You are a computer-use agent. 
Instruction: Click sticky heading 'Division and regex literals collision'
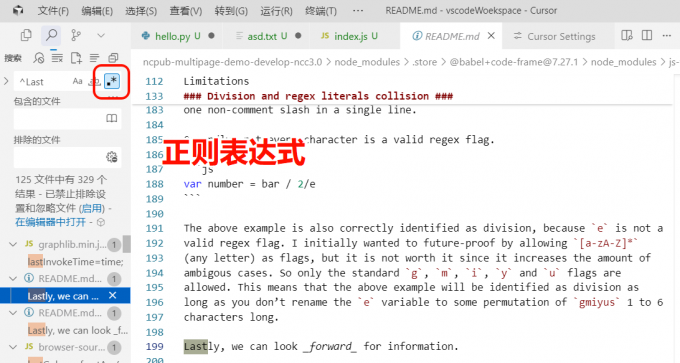click(x=318, y=96)
